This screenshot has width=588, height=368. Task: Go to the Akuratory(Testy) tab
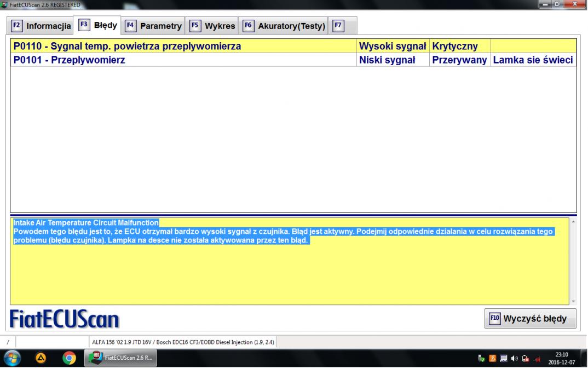284,26
